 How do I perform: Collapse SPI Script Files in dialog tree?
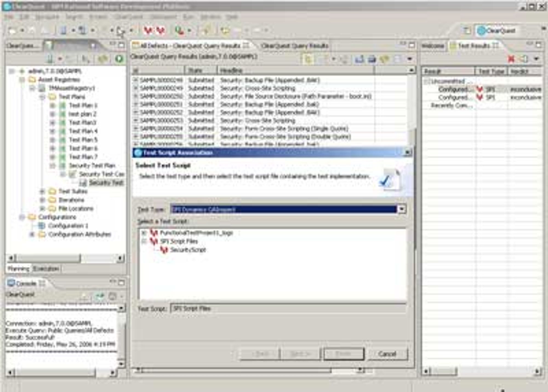pyautogui.click(x=144, y=241)
